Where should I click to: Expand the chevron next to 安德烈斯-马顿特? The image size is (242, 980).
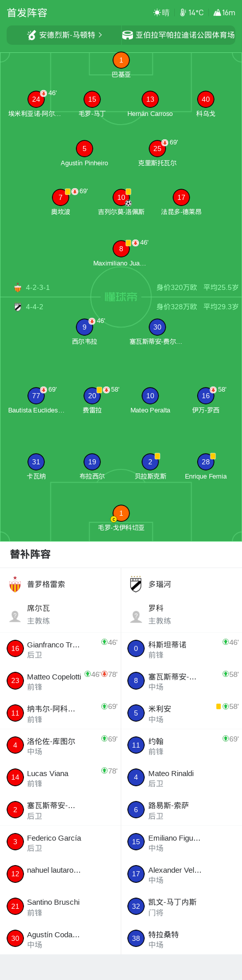[x=100, y=35]
